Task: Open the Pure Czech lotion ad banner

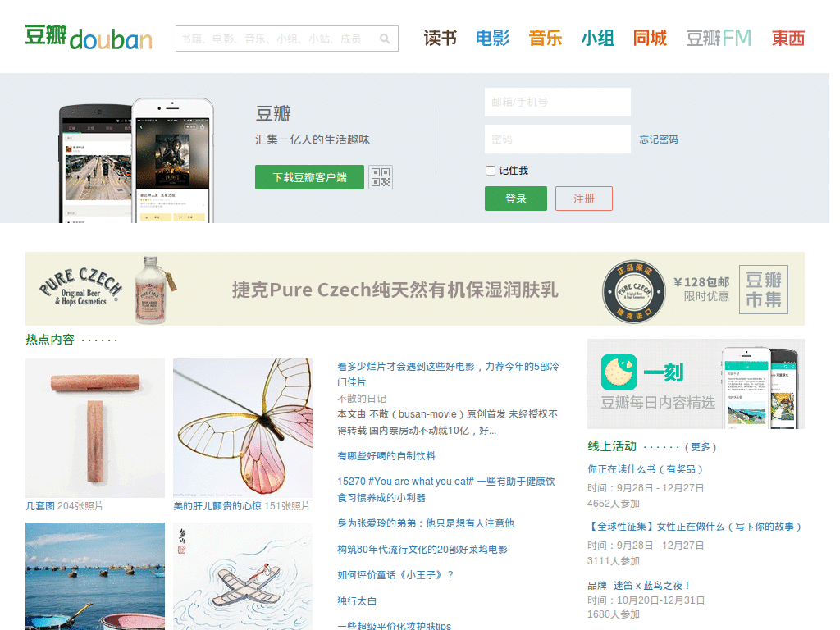Action: pos(414,289)
